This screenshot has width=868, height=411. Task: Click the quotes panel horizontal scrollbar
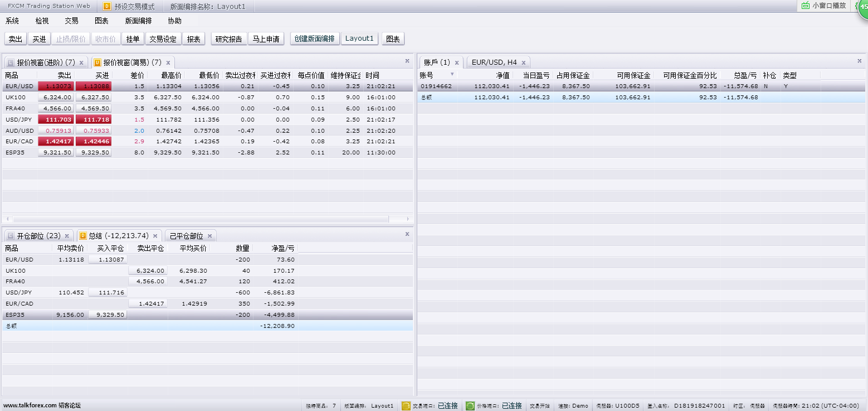(x=201, y=219)
